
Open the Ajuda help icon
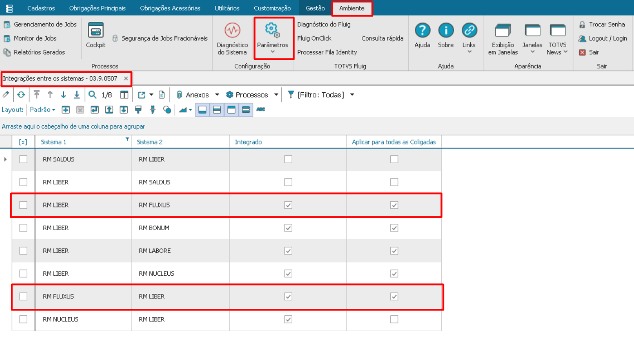(x=423, y=30)
